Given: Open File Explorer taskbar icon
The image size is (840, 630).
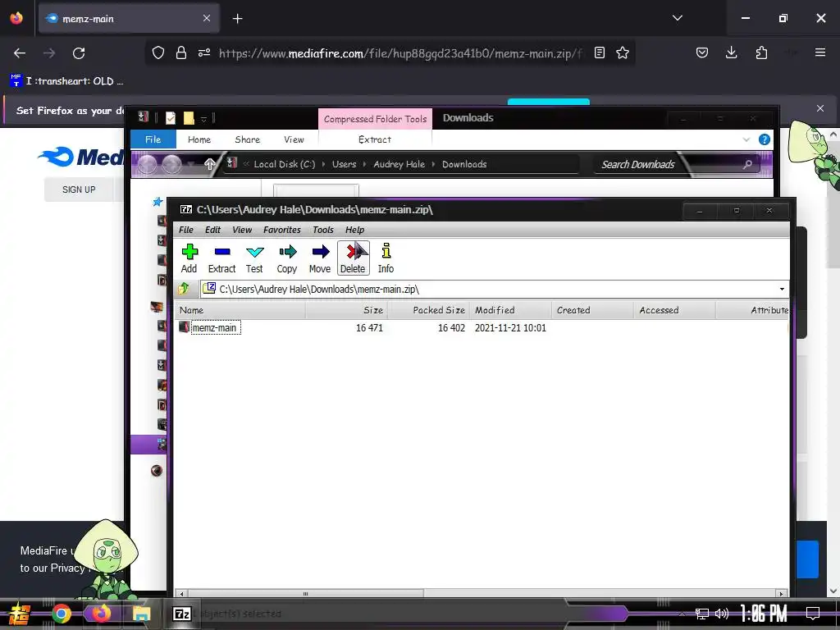Looking at the screenshot, I should [141, 614].
